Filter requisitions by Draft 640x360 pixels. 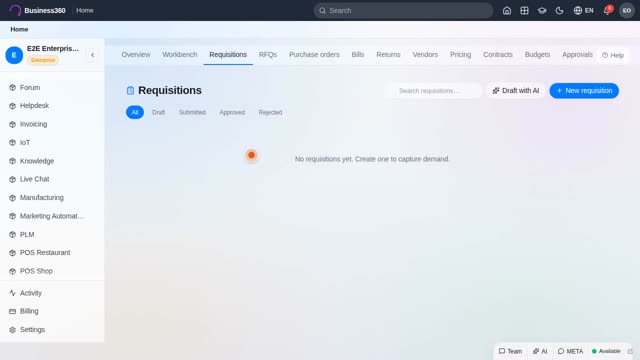[158, 112]
